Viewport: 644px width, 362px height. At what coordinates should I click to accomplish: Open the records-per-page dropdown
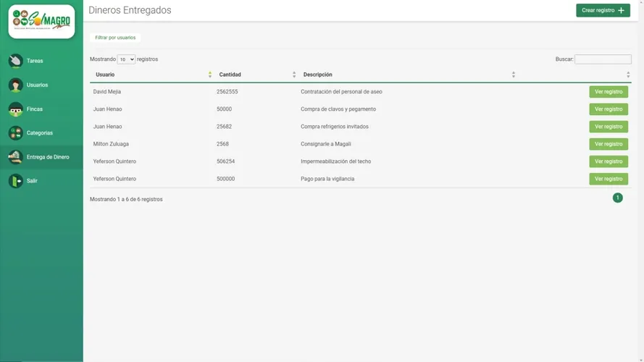click(126, 59)
